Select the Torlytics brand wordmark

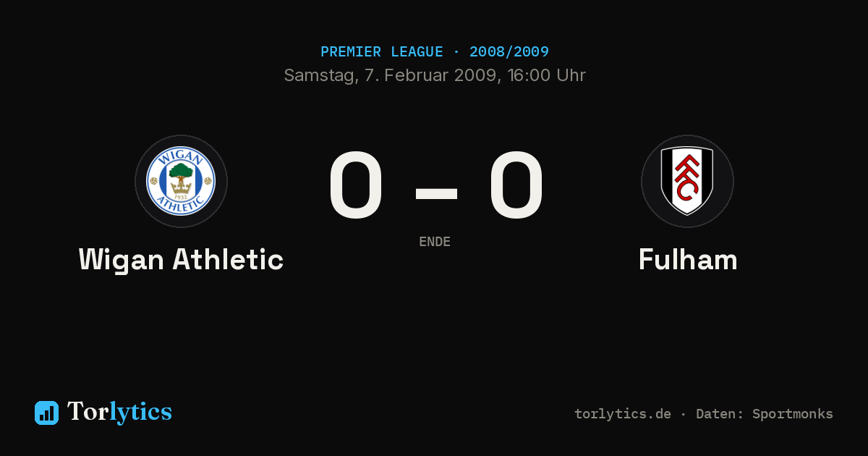119,412
